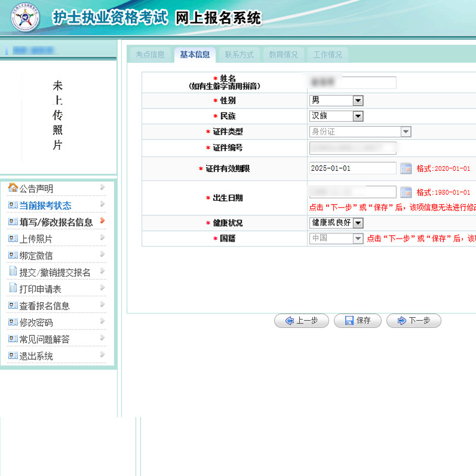Click the 证件编号 input field
The width and height of the screenshot is (476, 476).
coord(353,148)
